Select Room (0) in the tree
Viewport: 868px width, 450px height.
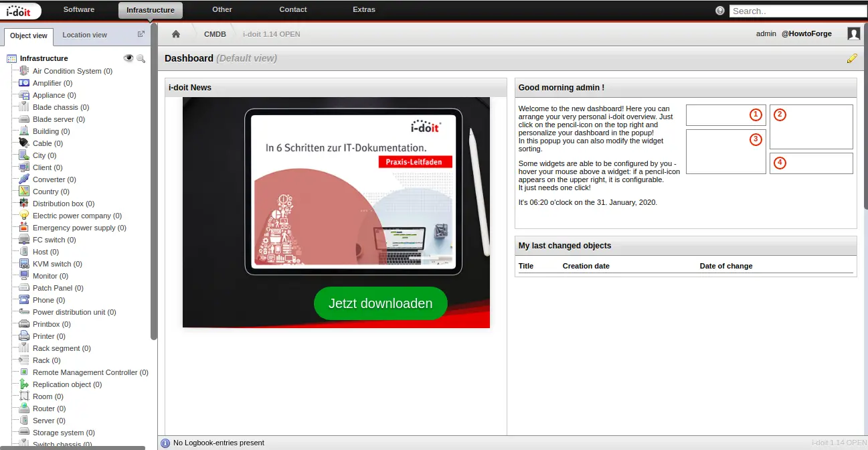[48, 396]
